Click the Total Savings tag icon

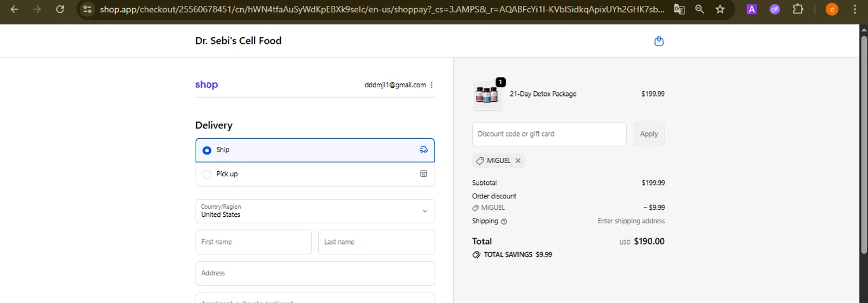[476, 254]
